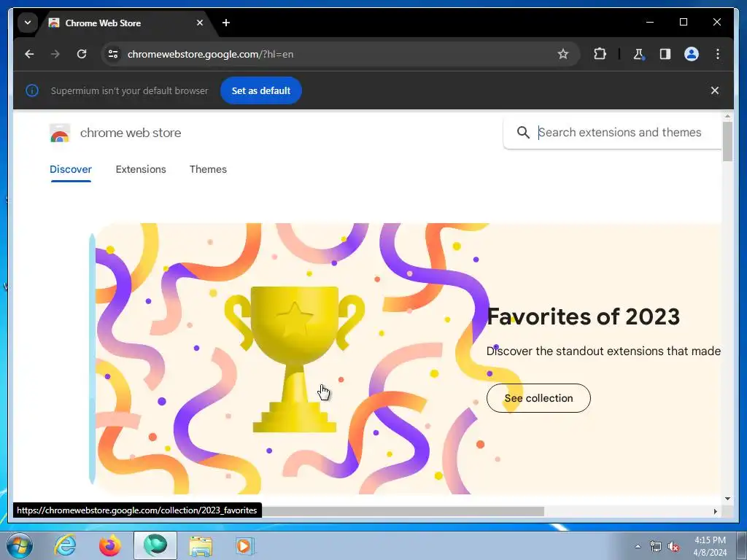
Task: Switch to the Discover tab
Action: pyautogui.click(x=71, y=169)
